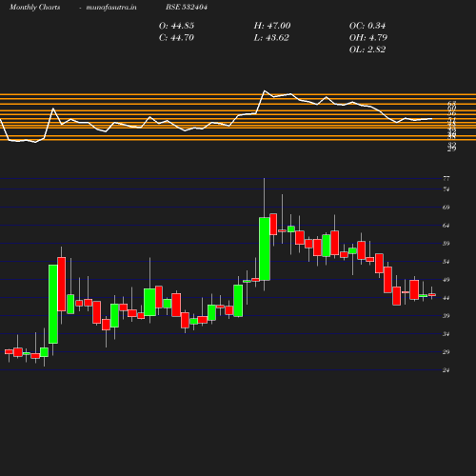Click the "OC: 0.34" value

pyautogui.click(x=367, y=26)
